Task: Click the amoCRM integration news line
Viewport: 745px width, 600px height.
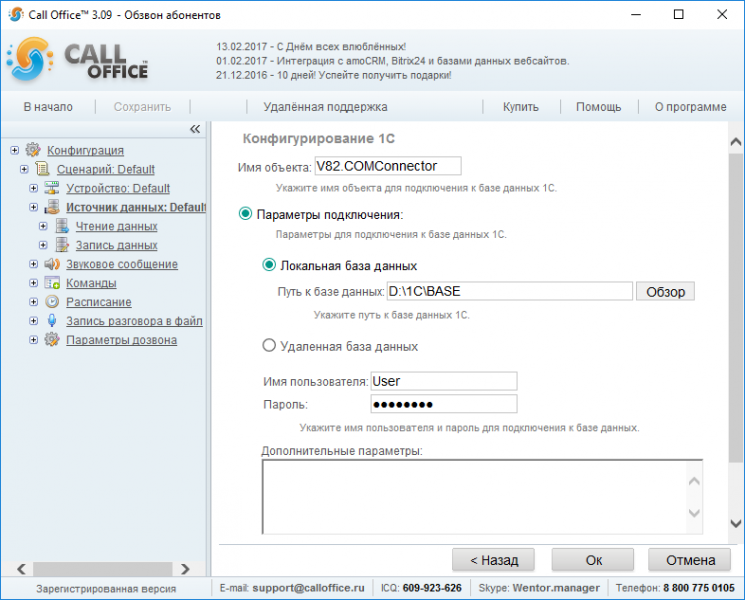Action: pos(392,61)
